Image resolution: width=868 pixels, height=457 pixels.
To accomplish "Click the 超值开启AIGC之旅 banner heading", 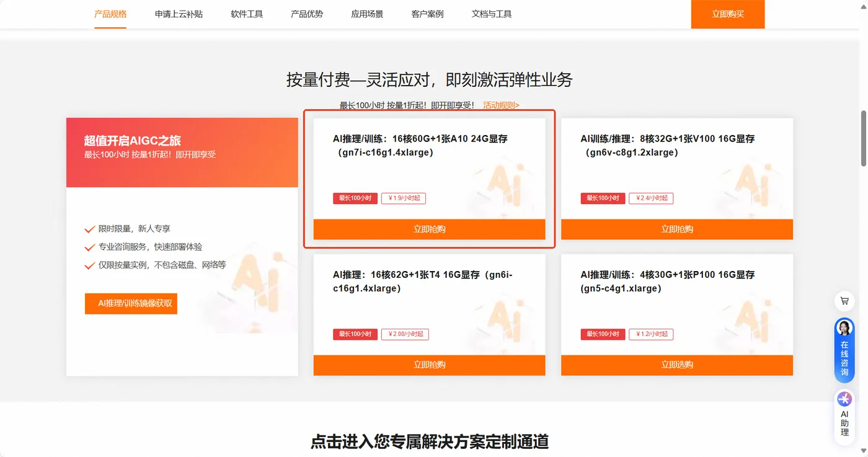I will point(133,141).
